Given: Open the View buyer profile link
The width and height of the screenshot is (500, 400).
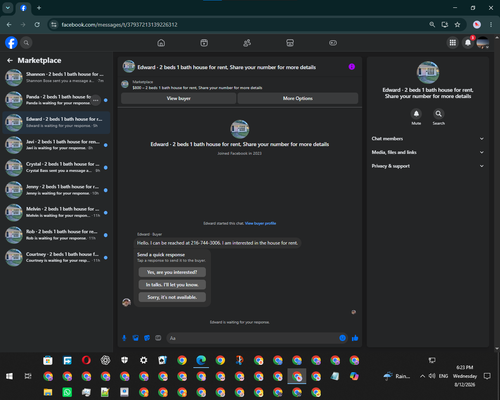Looking at the screenshot, I should coord(260,223).
